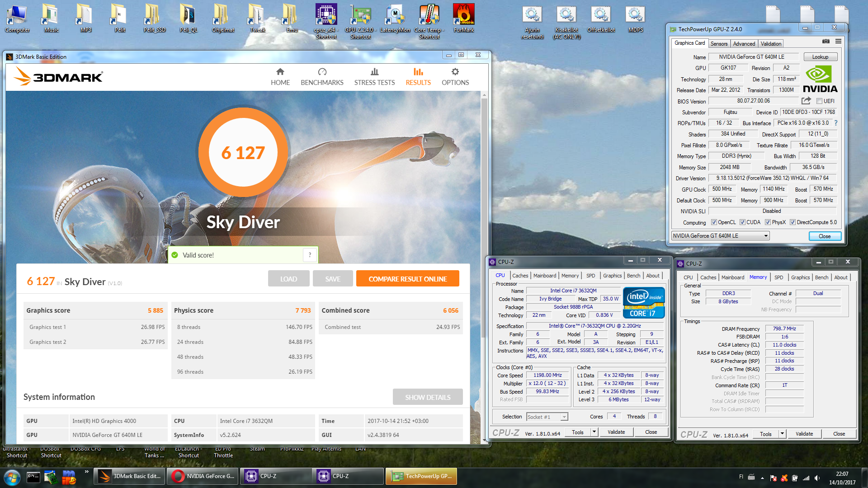Click the Lookup button in GPU-Z
Viewport: 868px width, 488px height.
point(820,57)
